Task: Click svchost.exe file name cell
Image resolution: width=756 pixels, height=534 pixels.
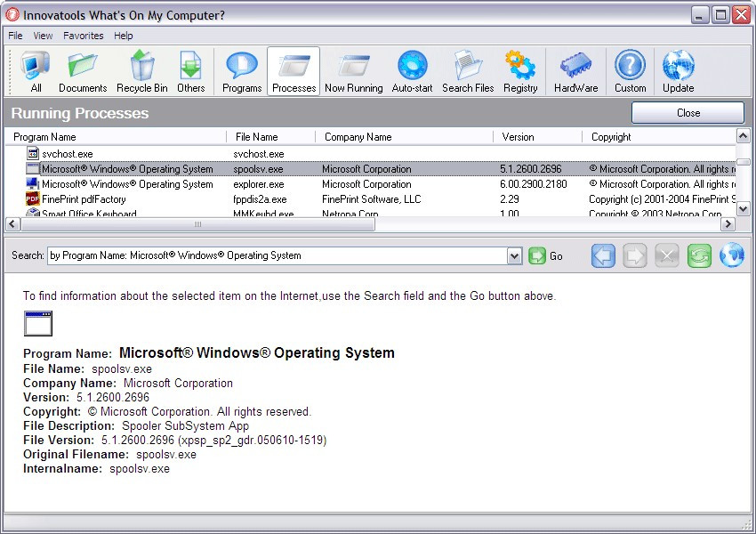Action: (x=259, y=154)
